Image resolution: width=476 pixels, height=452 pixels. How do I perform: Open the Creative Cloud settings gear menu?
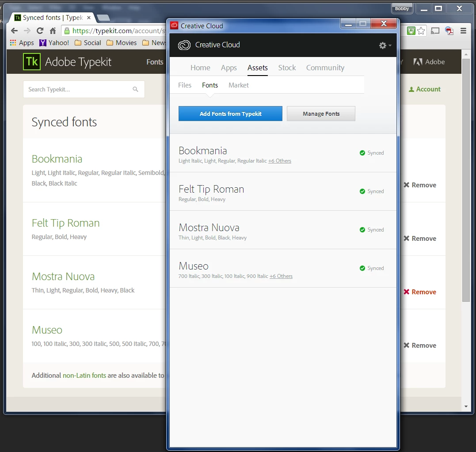pyautogui.click(x=385, y=46)
